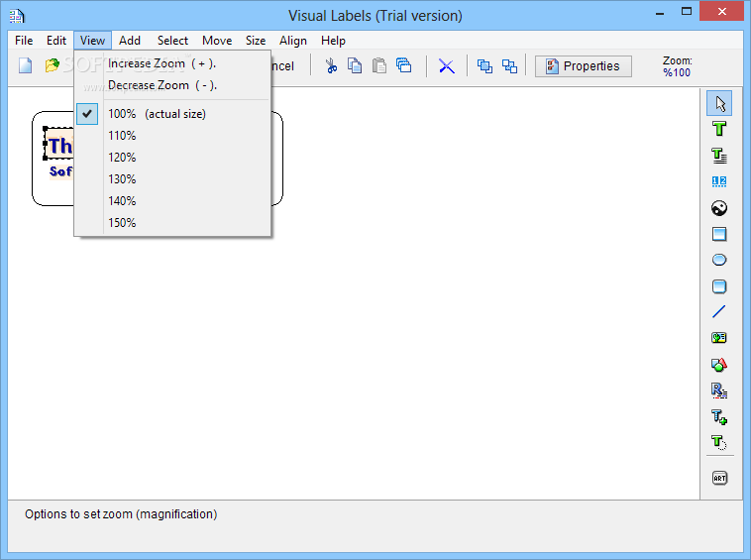
Task: Select the colored shapes clipart tool
Action: [x=719, y=365]
